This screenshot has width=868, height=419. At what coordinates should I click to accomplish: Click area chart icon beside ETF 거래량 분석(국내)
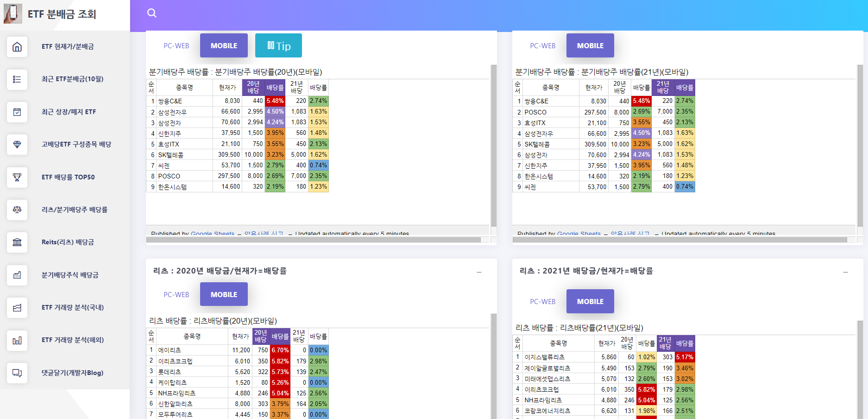click(17, 308)
